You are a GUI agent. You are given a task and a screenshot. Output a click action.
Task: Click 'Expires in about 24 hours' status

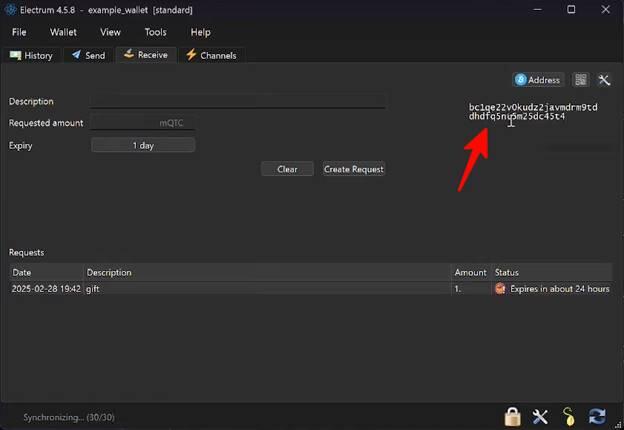[x=560, y=289]
